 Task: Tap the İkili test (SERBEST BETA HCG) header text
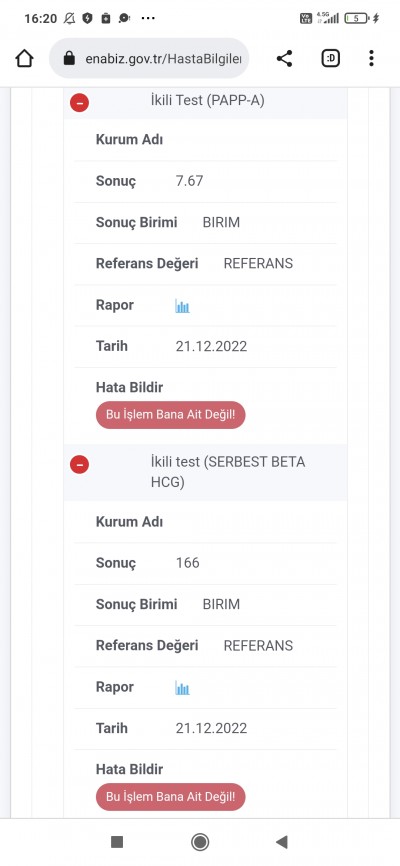pyautogui.click(x=228, y=472)
